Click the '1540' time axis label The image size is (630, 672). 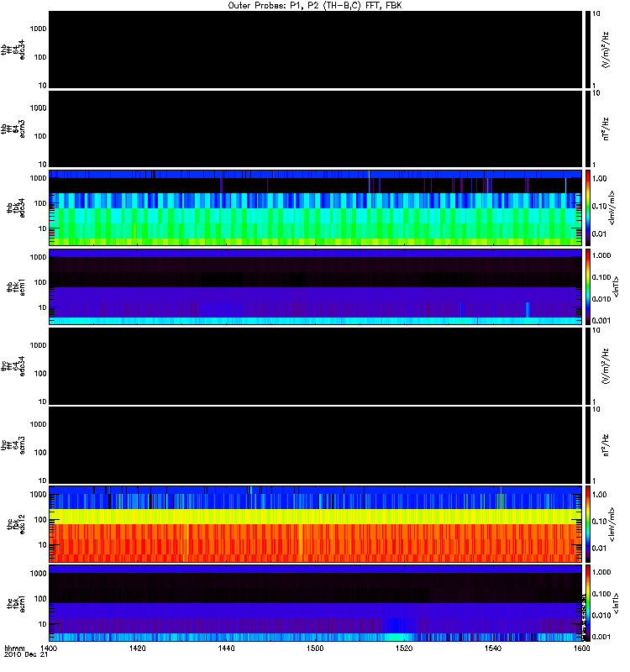tap(493, 648)
